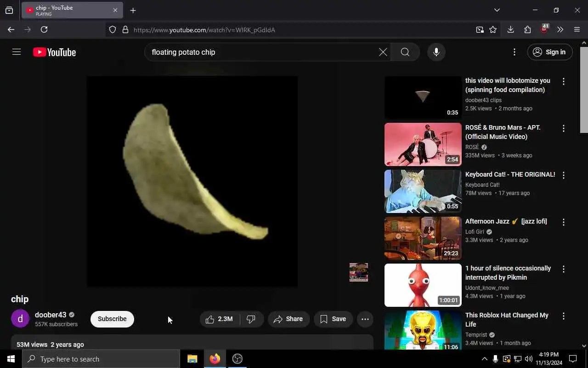Open options menu for Afternoon Jazz video
The width and height of the screenshot is (588, 368).
[564, 222]
